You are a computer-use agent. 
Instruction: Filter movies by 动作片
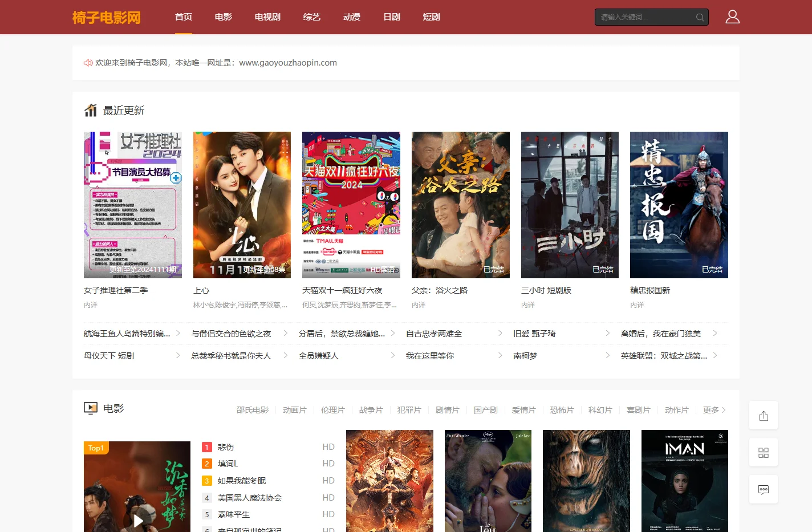tap(677, 410)
